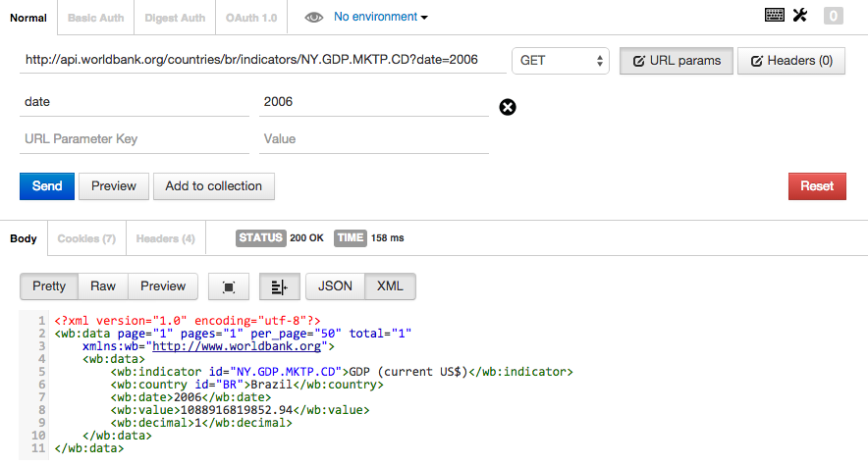Switch to the Cookies (7) tab

pos(87,238)
